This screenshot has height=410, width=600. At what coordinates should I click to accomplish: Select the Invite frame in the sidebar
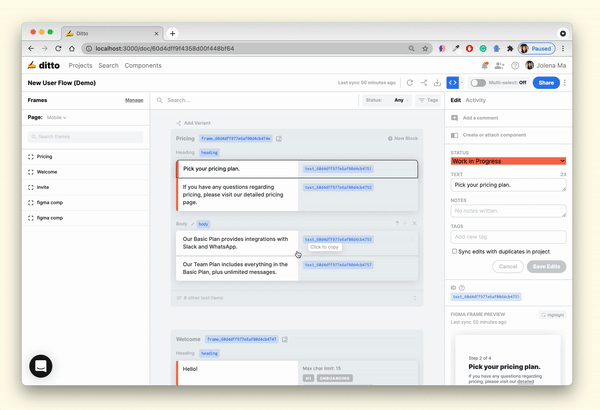point(86,187)
